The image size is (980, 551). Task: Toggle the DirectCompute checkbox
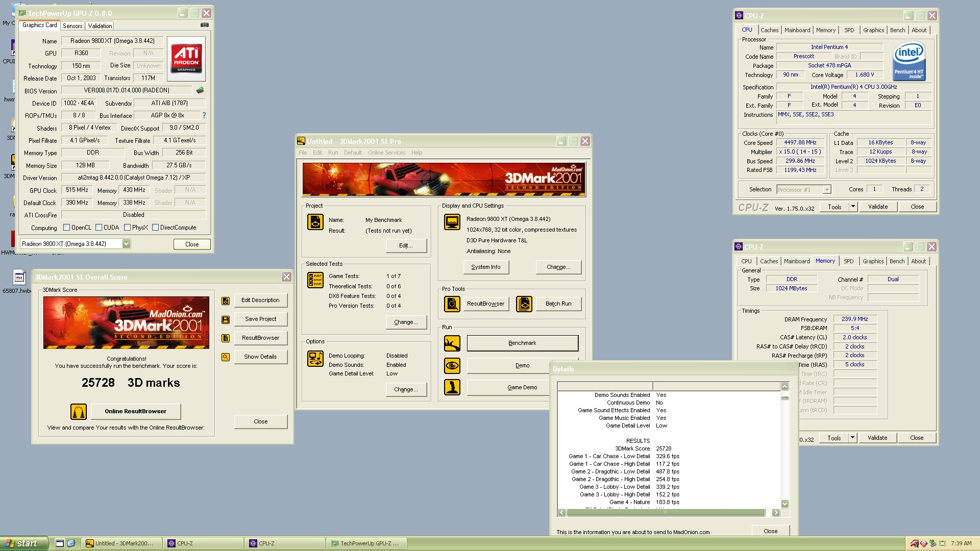pyautogui.click(x=155, y=228)
